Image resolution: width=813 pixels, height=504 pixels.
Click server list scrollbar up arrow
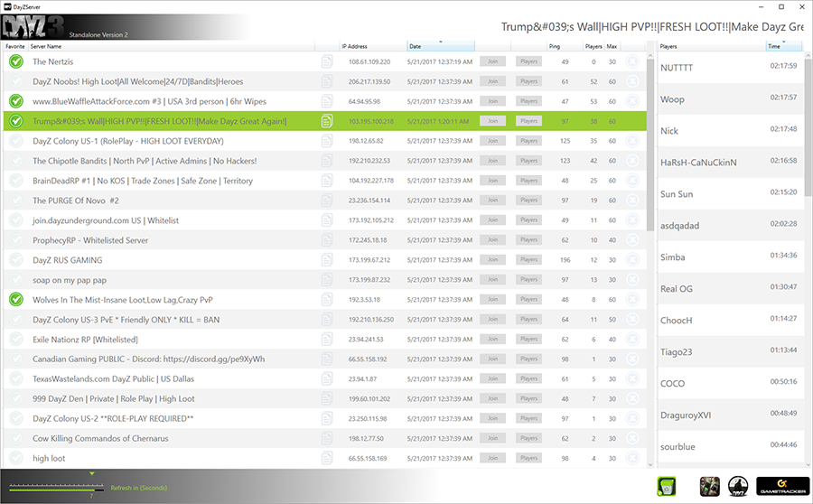coord(650,55)
